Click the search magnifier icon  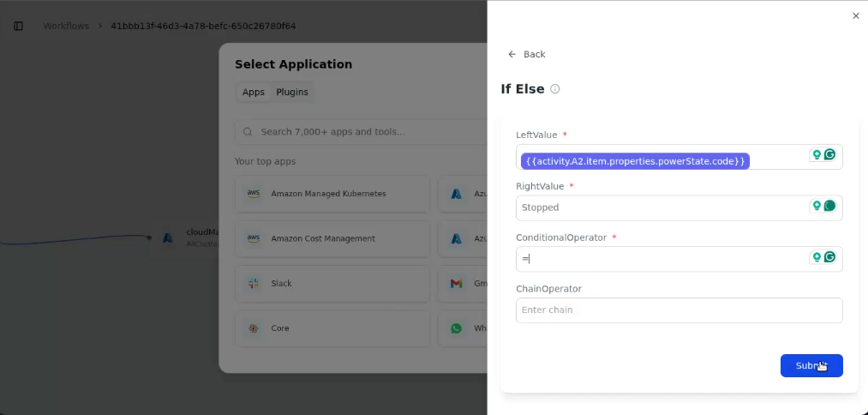248,132
